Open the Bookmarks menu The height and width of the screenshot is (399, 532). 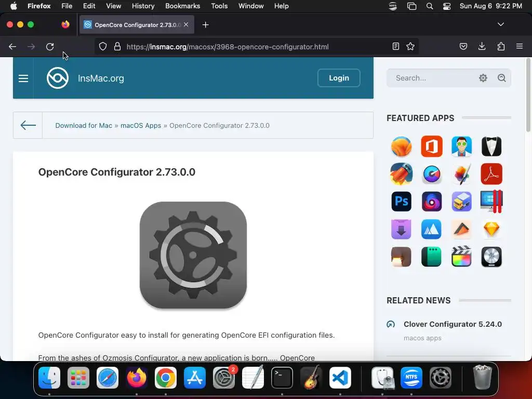(x=182, y=6)
